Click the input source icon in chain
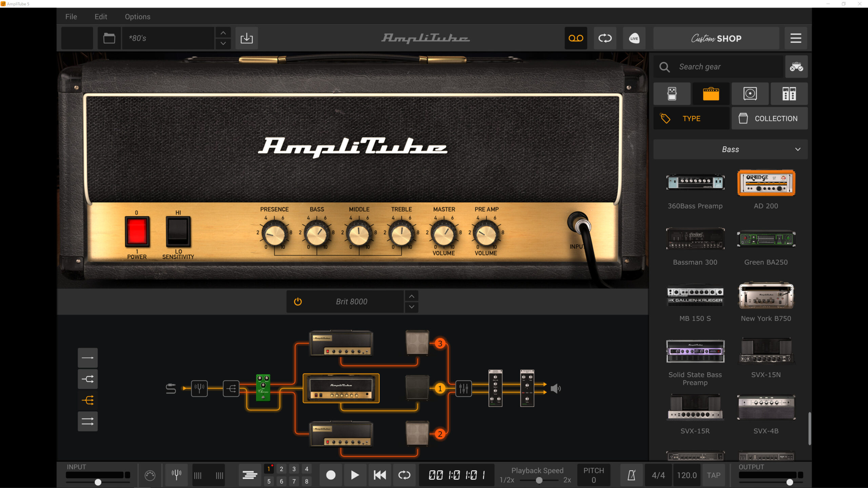The image size is (868, 488). point(171,388)
